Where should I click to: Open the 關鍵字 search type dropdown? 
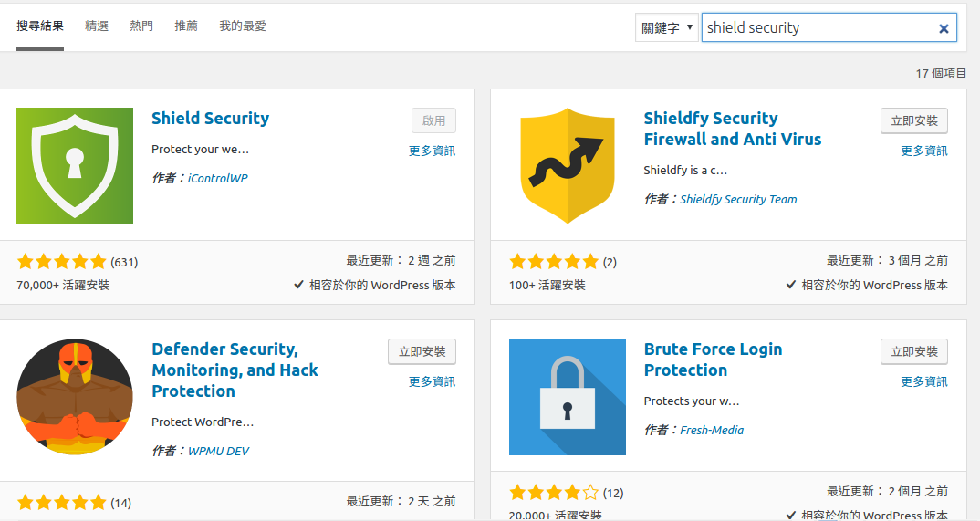point(667,27)
